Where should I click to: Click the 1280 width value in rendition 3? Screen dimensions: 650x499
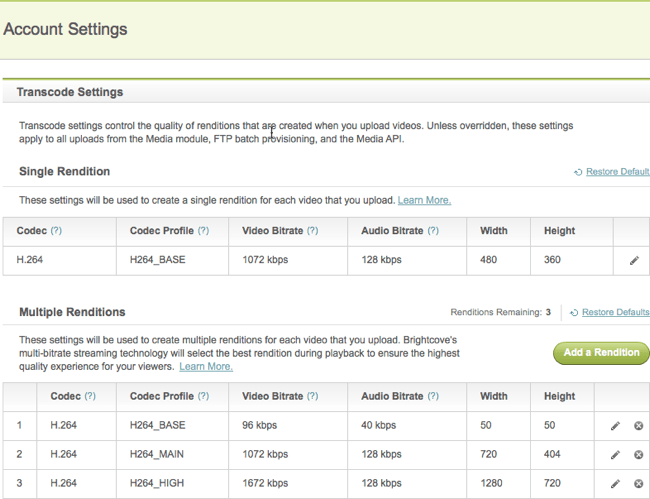tap(491, 483)
